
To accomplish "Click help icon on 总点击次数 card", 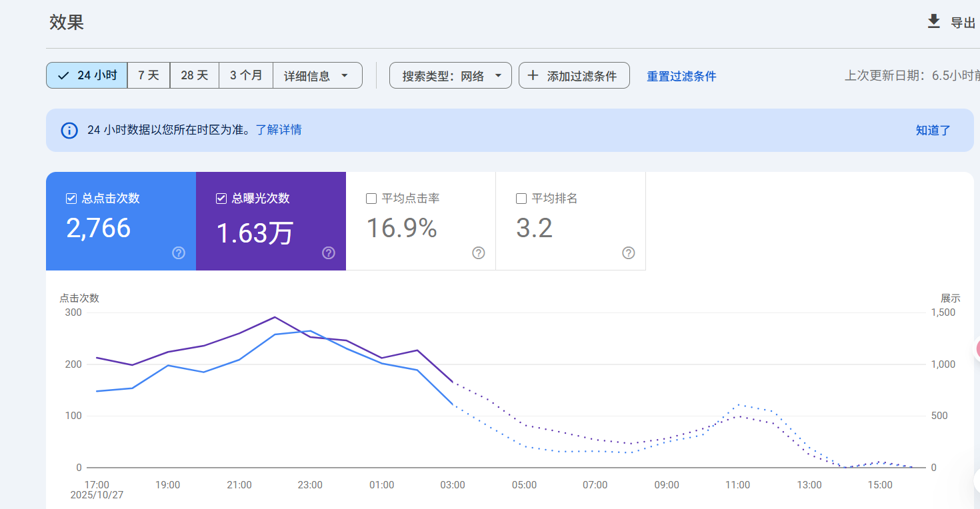I will 179,253.
